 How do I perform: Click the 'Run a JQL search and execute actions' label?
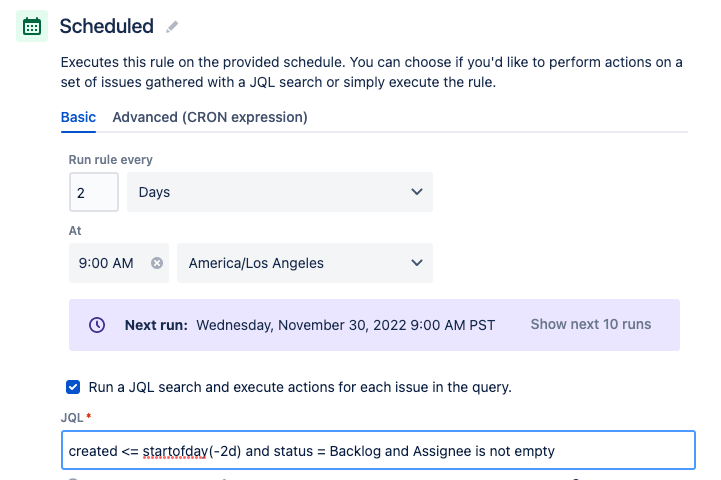click(300, 387)
